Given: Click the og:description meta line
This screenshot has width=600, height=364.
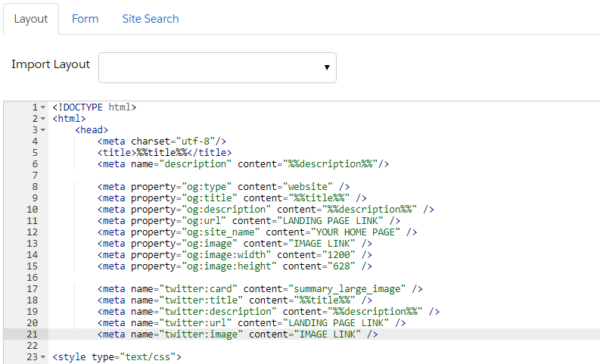Looking at the screenshot, I should [266, 209].
